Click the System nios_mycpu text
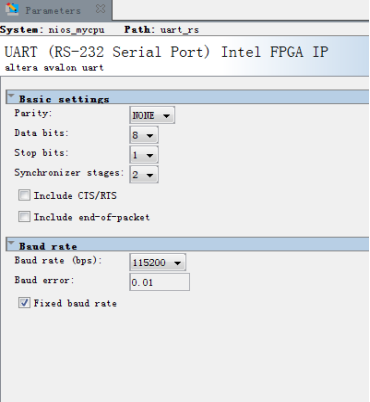370x402 pixels. [x=52, y=30]
